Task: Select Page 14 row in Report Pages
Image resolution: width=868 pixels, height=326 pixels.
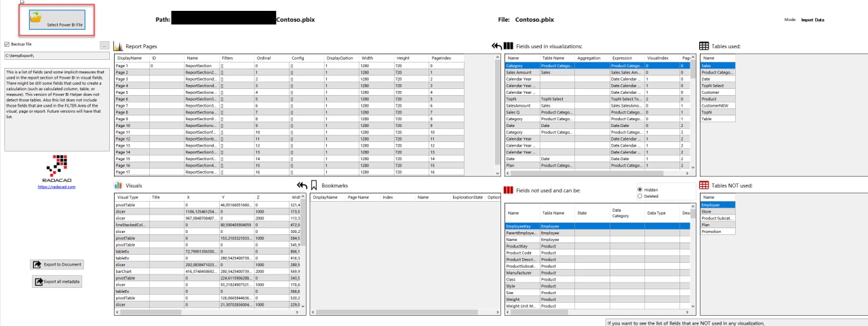Action: coord(289,152)
